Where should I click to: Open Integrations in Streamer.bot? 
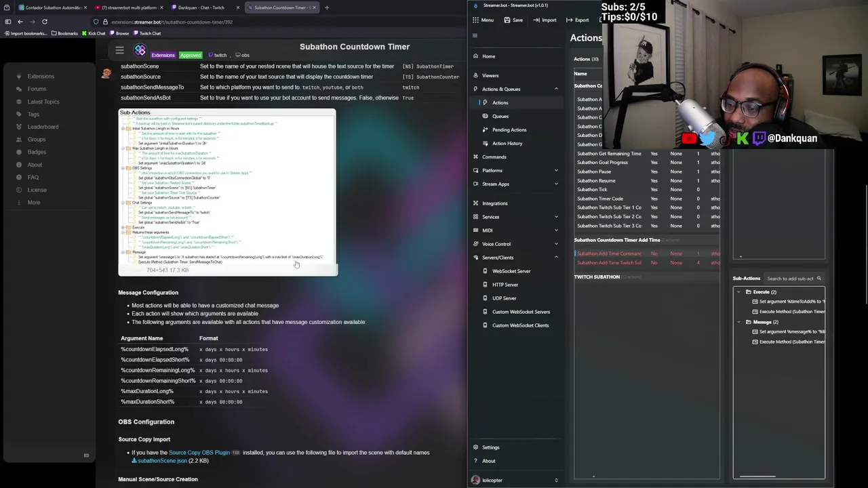[494, 203]
